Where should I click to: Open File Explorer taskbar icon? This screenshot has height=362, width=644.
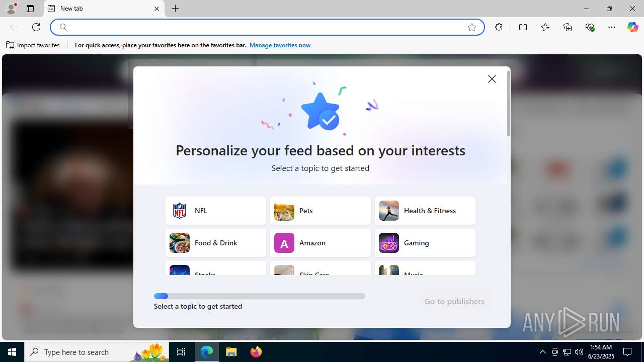coord(231,352)
